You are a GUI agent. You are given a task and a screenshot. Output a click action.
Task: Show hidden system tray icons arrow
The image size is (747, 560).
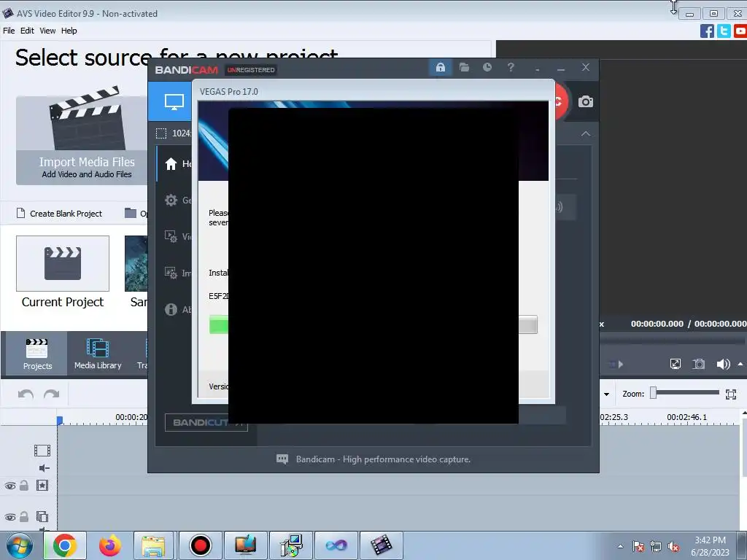tap(620, 546)
